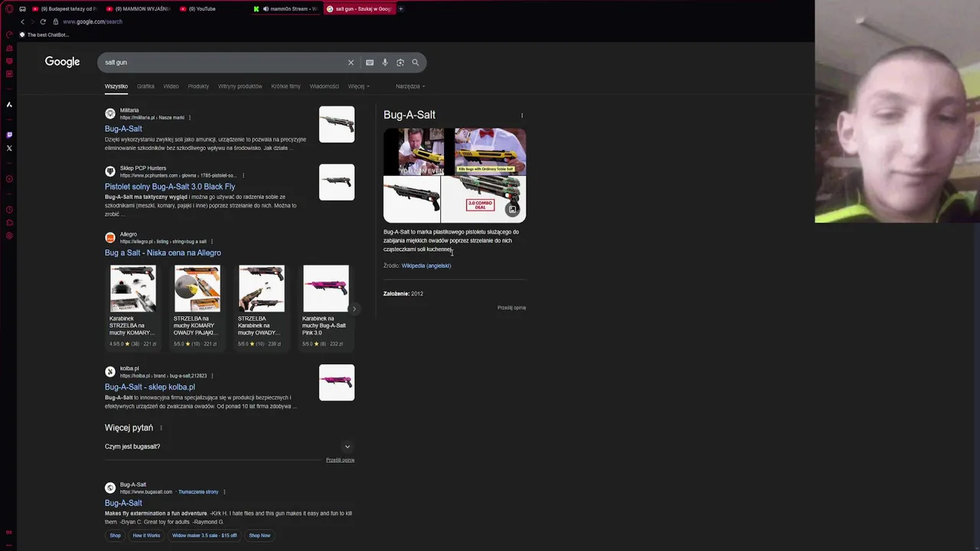Open Bug-A-Salt - sklep kolba.pl link
The height and width of the screenshot is (551, 980).
tap(150, 387)
